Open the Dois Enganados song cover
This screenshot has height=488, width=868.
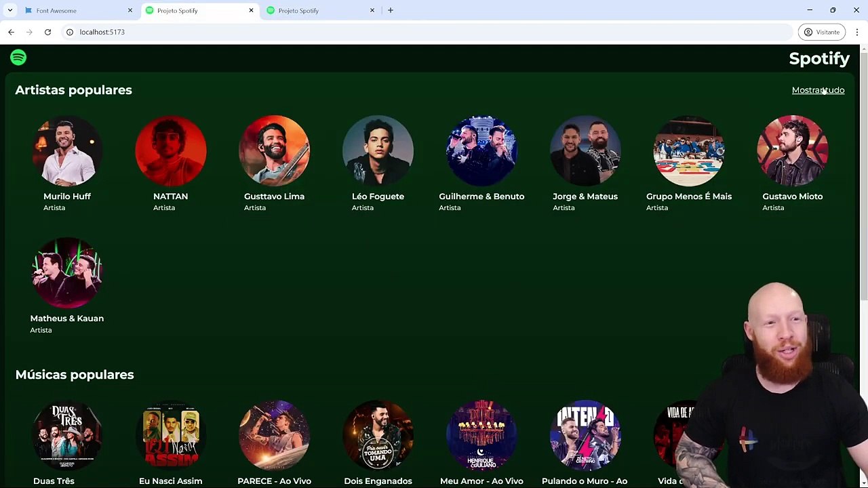[378, 435]
